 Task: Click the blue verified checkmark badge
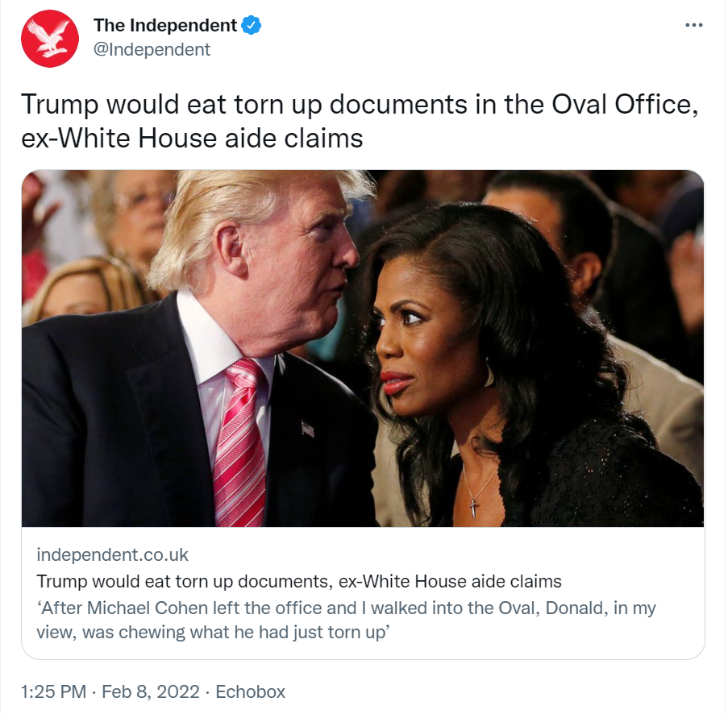tap(252, 25)
